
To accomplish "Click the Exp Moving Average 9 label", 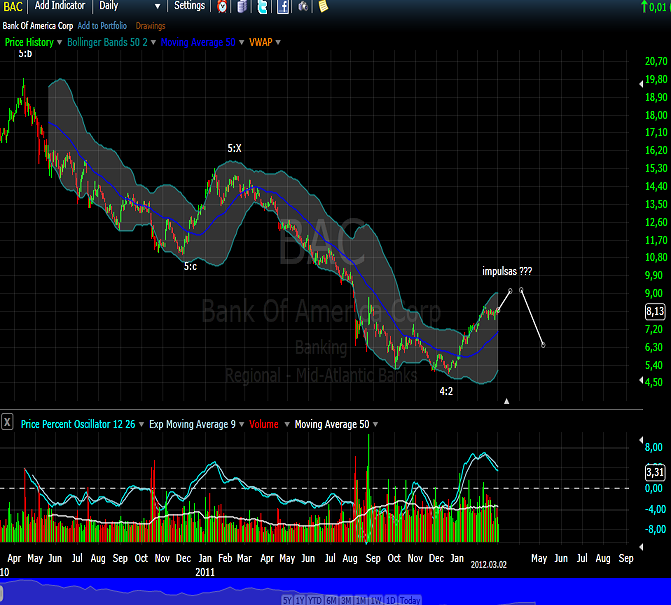I will (192, 424).
